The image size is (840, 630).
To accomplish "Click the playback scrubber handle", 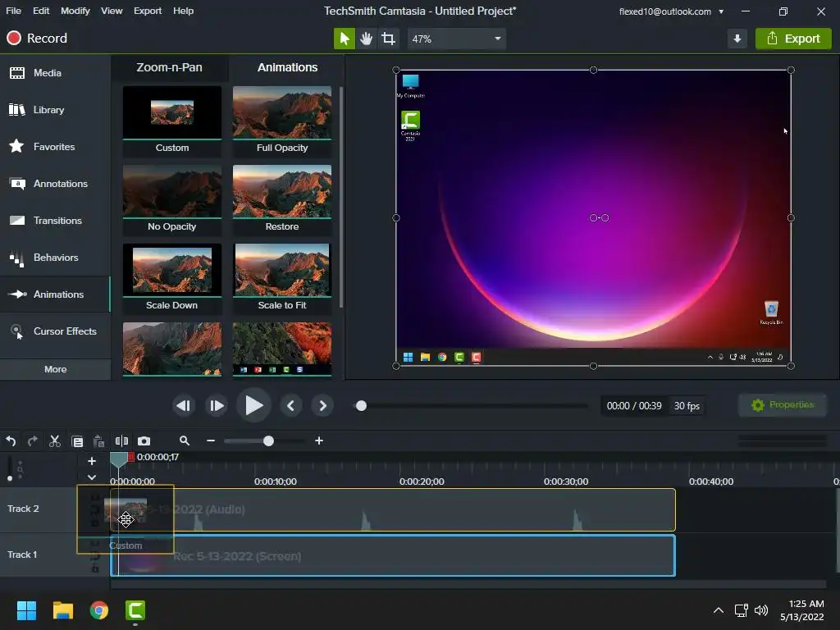I will pos(361,406).
